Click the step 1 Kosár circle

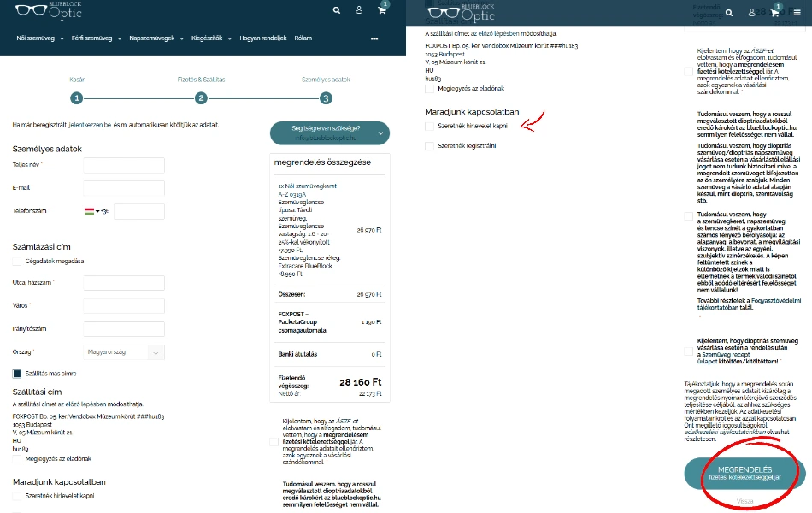(x=77, y=98)
